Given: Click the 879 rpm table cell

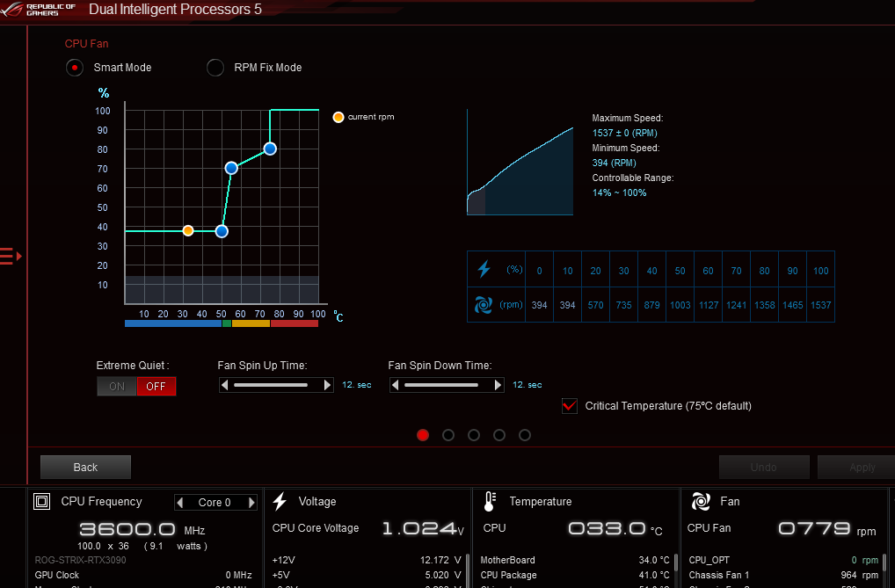Looking at the screenshot, I should tap(651, 305).
